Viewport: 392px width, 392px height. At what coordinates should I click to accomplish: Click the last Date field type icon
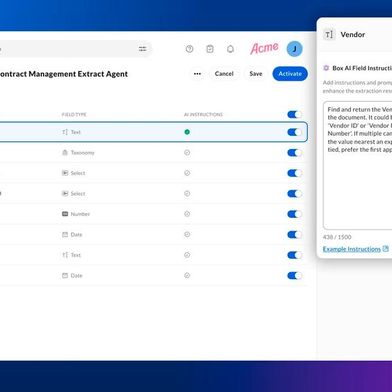[x=65, y=276]
